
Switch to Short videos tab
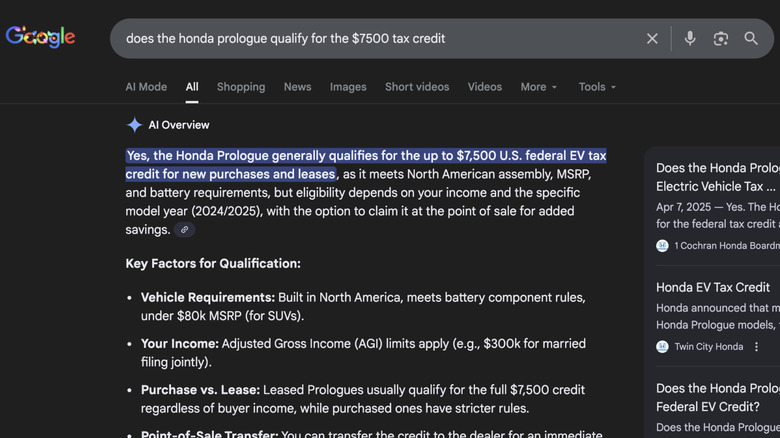417,87
